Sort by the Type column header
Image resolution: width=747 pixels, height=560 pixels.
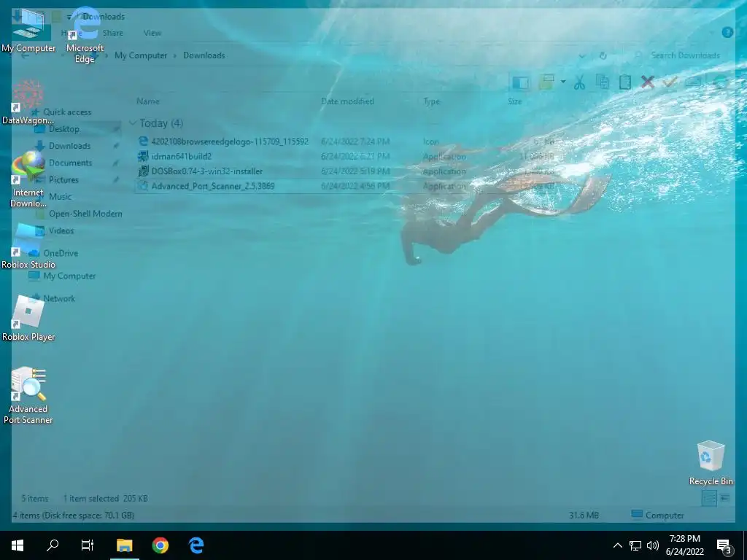(x=432, y=101)
